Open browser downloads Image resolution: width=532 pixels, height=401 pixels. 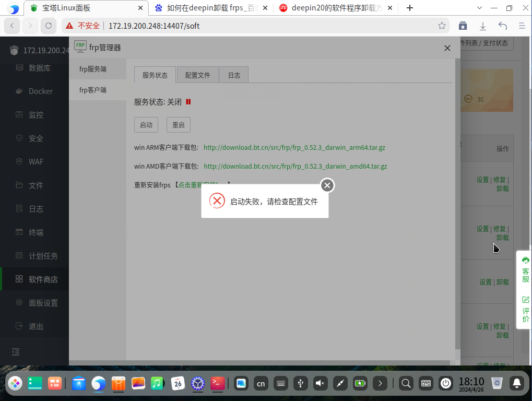click(483, 26)
